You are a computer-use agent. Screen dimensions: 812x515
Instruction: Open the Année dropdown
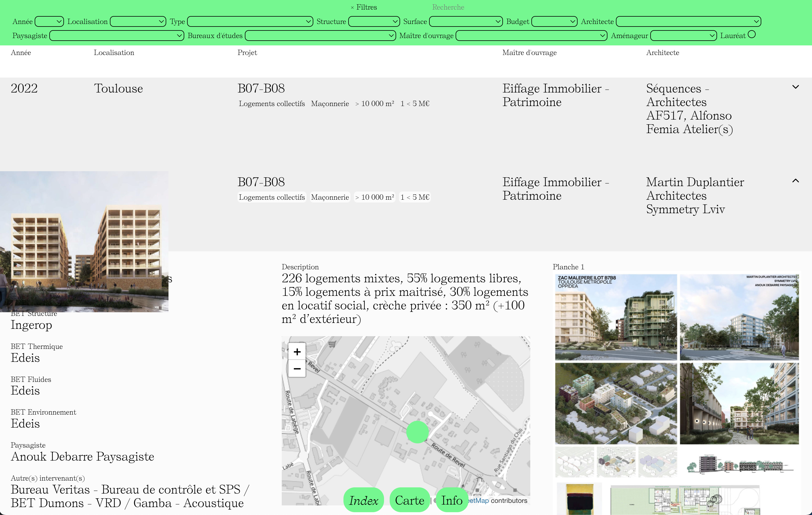pyautogui.click(x=49, y=21)
